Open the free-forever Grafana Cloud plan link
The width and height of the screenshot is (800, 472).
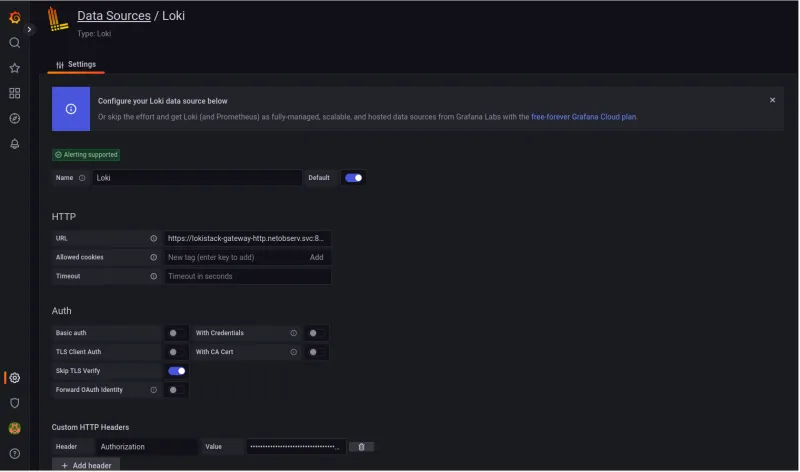pos(583,117)
